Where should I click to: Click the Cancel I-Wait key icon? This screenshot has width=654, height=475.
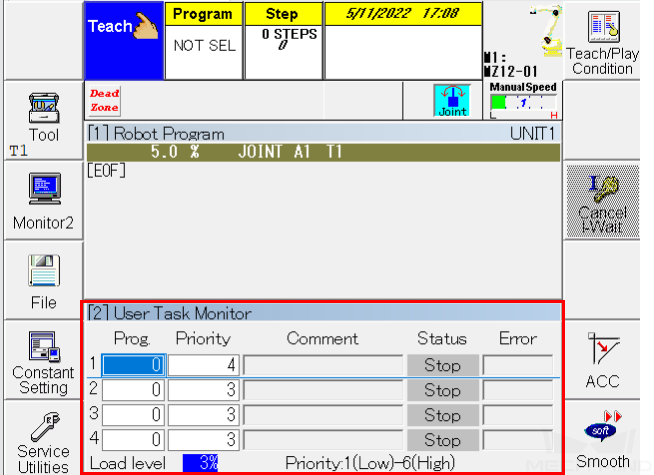(603, 201)
